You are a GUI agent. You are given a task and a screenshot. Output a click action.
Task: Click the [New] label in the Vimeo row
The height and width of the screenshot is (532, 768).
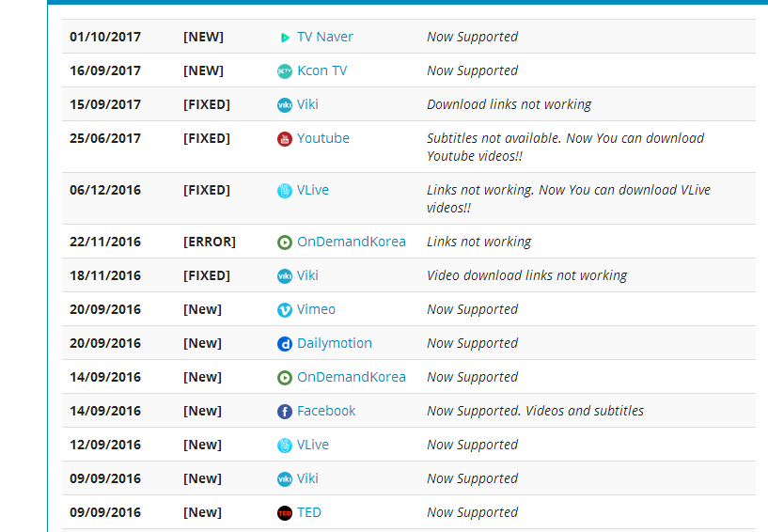[202, 309]
